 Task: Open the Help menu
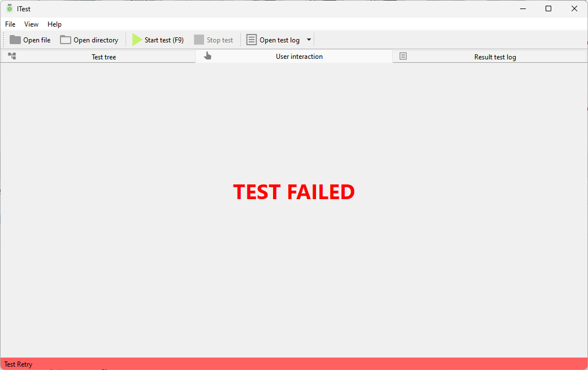pyautogui.click(x=54, y=24)
